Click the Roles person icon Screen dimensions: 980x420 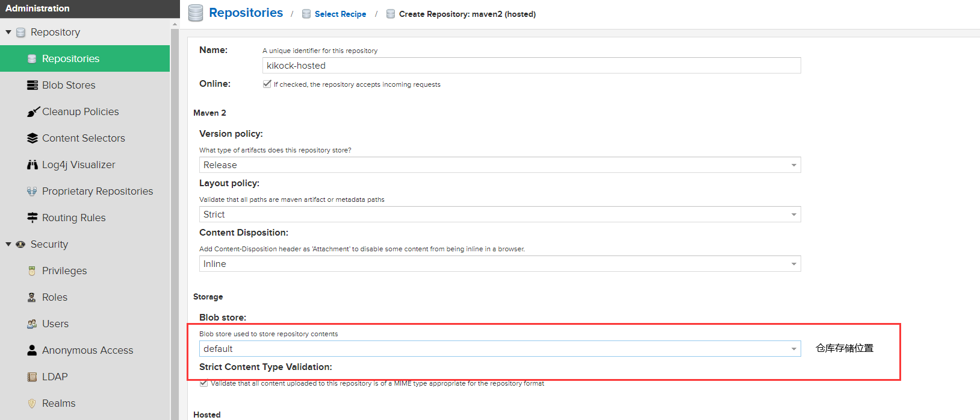32,297
